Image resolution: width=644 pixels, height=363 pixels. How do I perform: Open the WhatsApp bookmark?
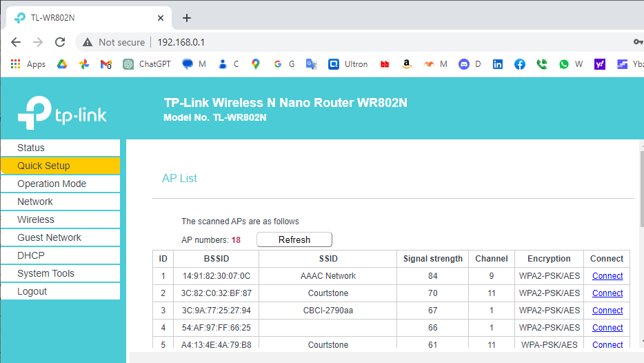coord(571,64)
